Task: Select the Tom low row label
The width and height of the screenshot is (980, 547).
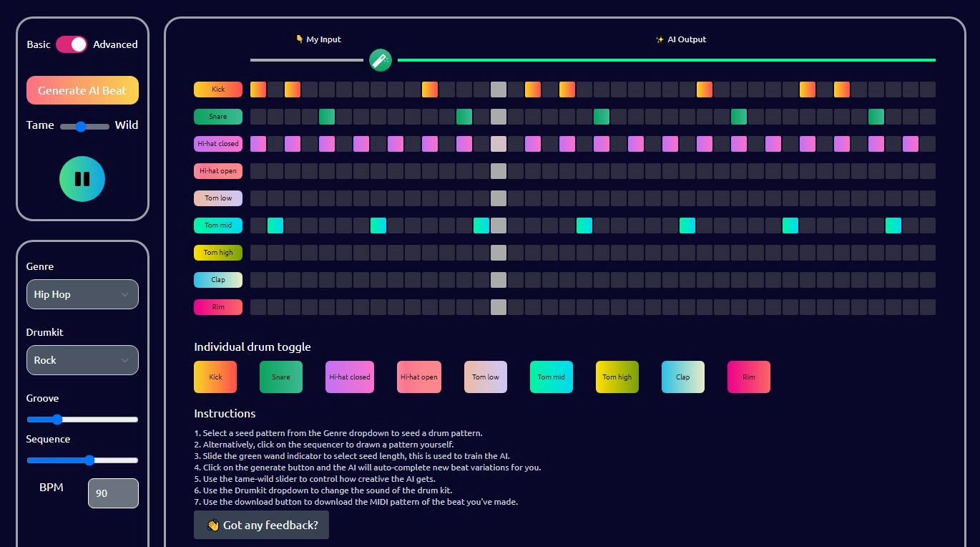Action: coord(217,198)
